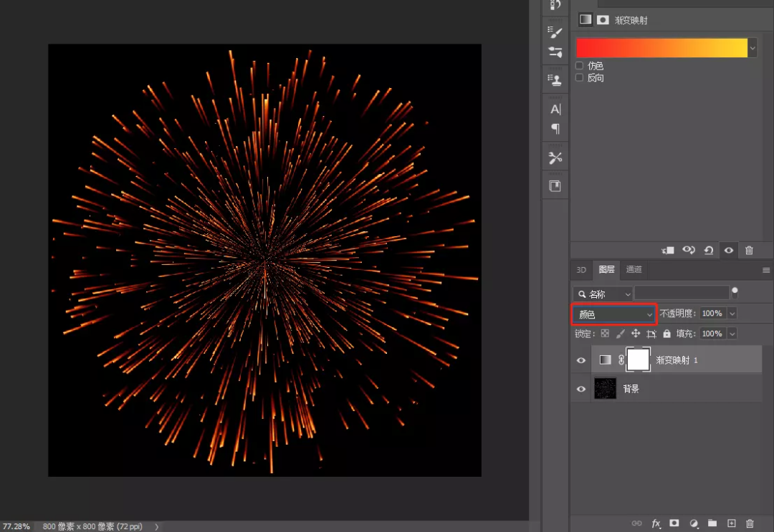The width and height of the screenshot is (774, 532).
Task: Enable the 反向 reverse checkbox
Action: click(580, 77)
